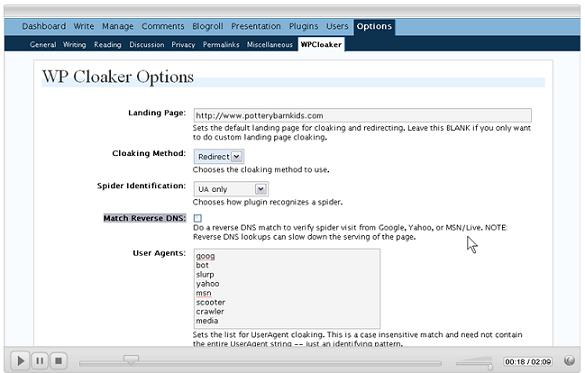
Task: Click the 'yahoo' user agent entry
Action: 207,284
